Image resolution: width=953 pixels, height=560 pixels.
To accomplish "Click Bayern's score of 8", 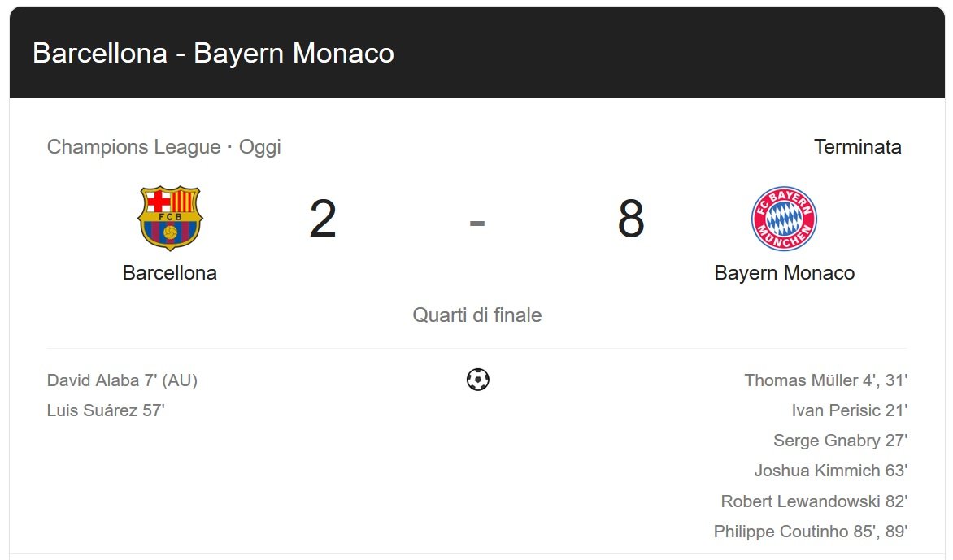I will [631, 219].
